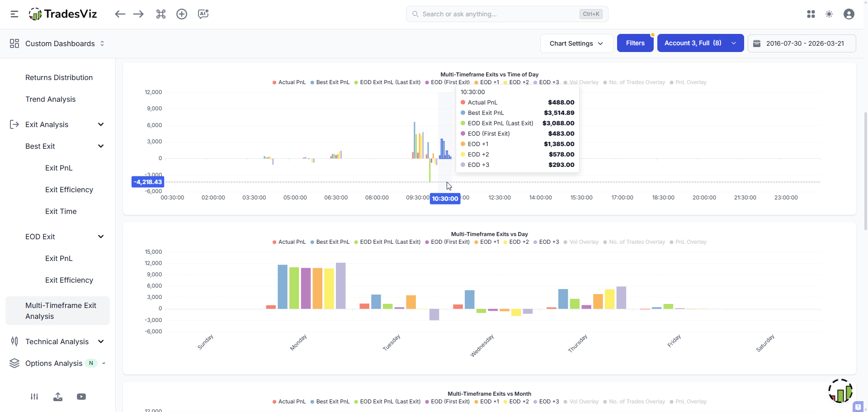The image size is (868, 412).
Task: Navigate back with the left arrow
Action: [120, 14]
